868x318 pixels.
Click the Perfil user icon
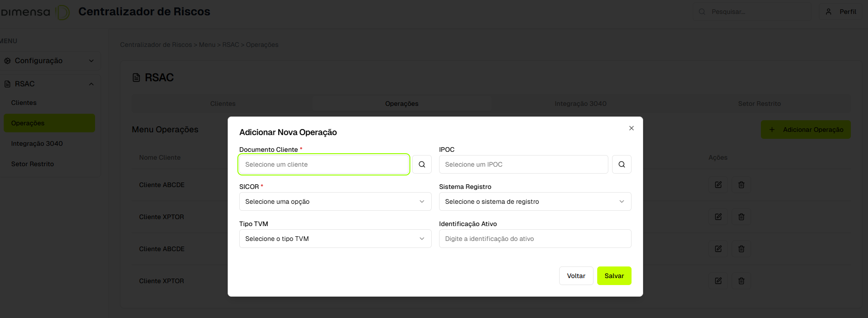point(829,12)
